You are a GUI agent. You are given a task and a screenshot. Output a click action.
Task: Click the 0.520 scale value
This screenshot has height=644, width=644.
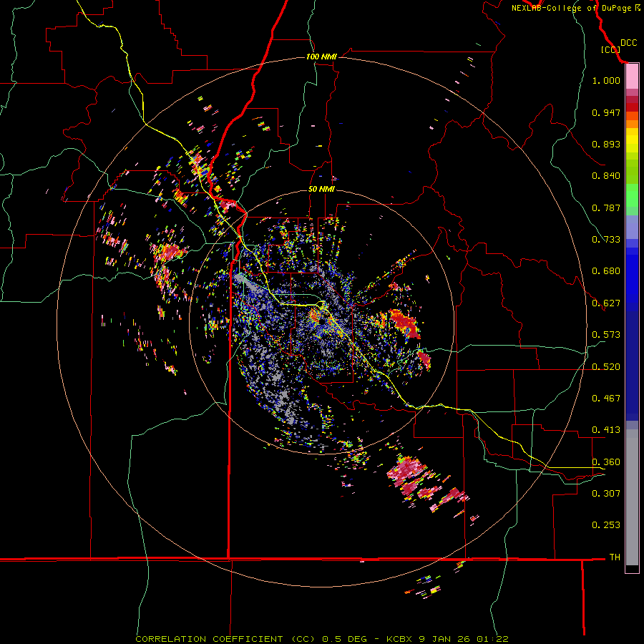point(606,367)
